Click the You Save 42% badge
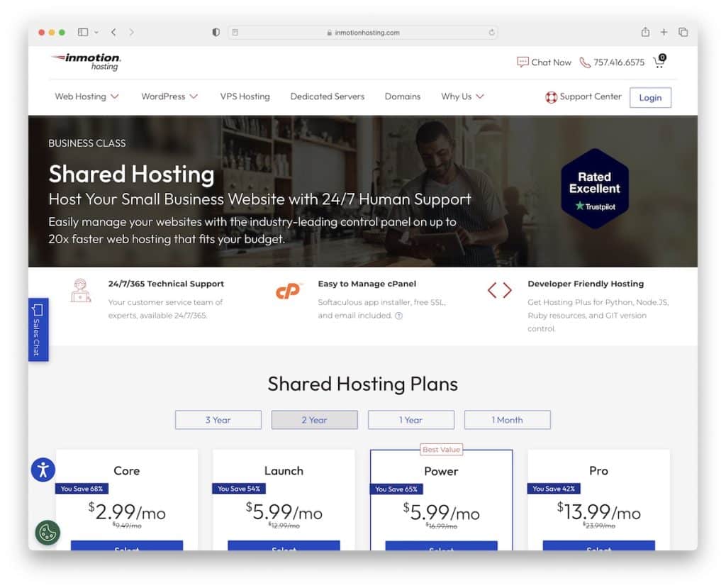726x588 pixels. (553, 489)
